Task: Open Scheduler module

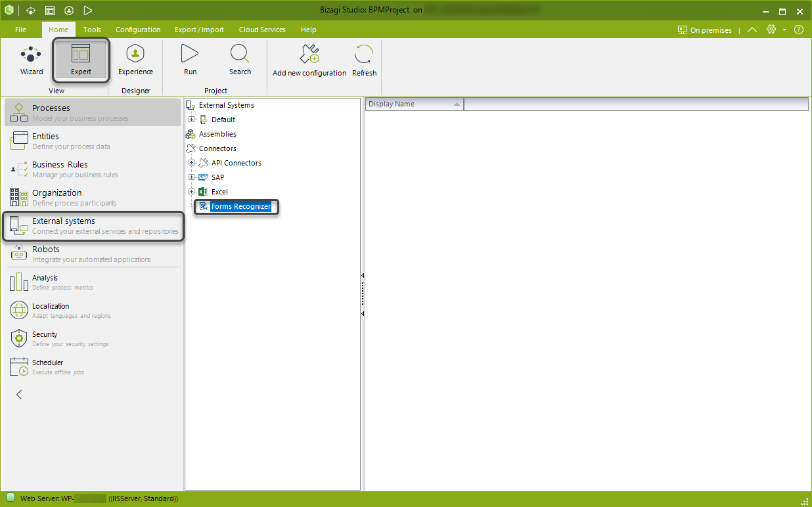Action: tap(93, 366)
